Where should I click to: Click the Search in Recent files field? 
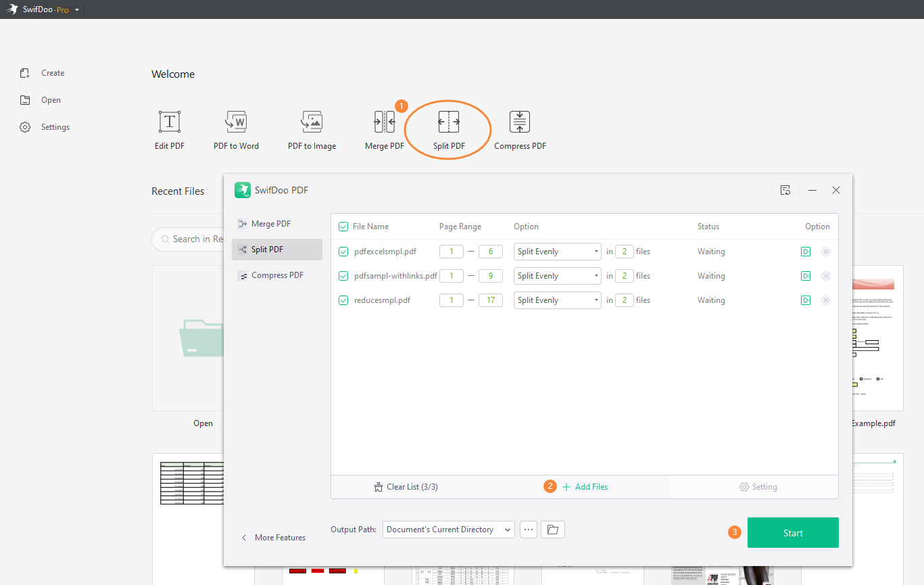point(189,239)
